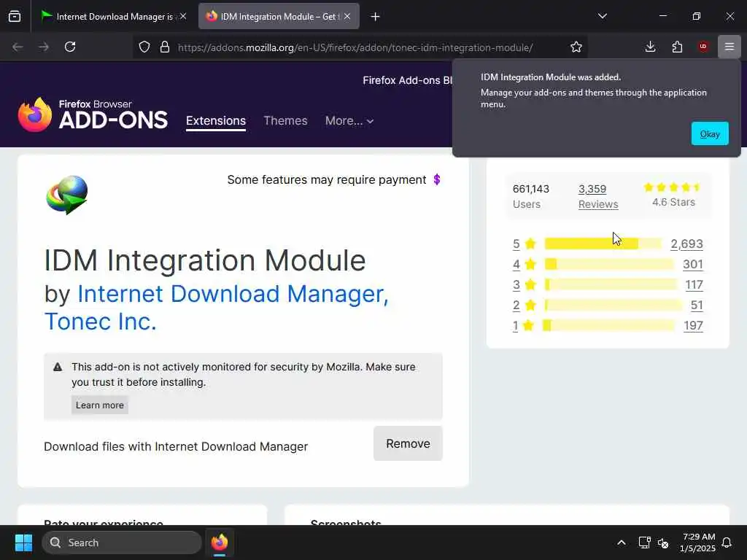Click the Firefox Add-ons Blog link
The width and height of the screenshot is (747, 560).
pos(407,80)
